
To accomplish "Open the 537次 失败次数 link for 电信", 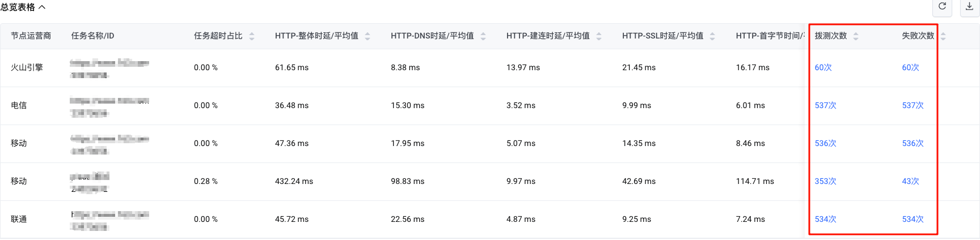I will tap(913, 105).
